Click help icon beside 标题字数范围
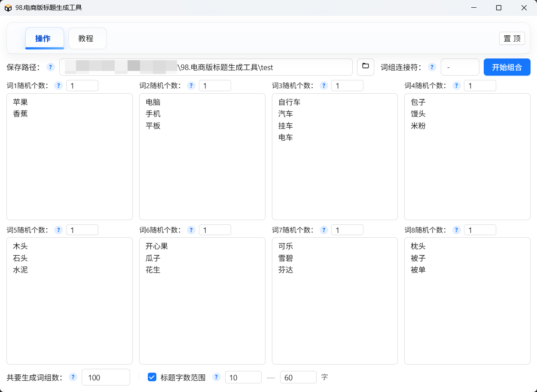 pos(217,377)
